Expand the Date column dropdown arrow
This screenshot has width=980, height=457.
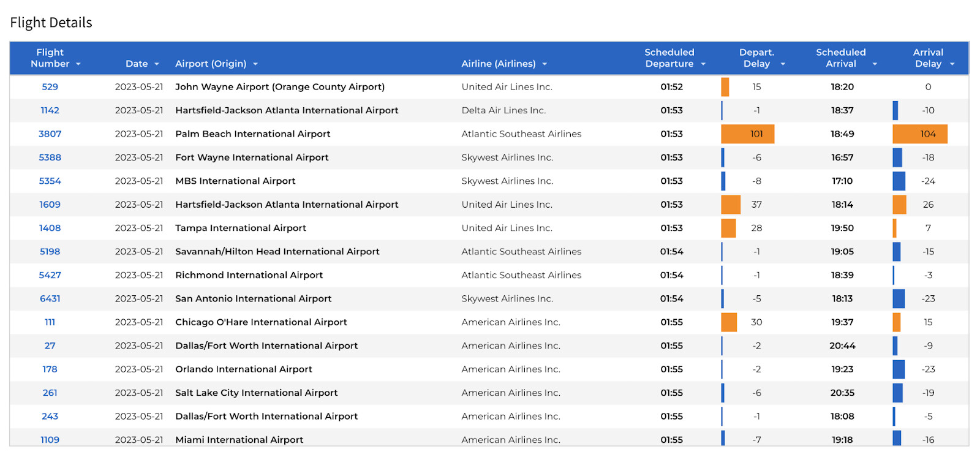tap(157, 64)
